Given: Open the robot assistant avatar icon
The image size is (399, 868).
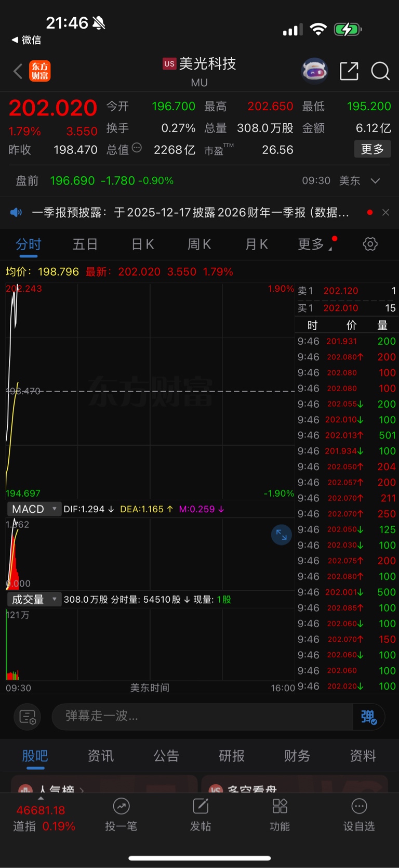Looking at the screenshot, I should pos(315,71).
